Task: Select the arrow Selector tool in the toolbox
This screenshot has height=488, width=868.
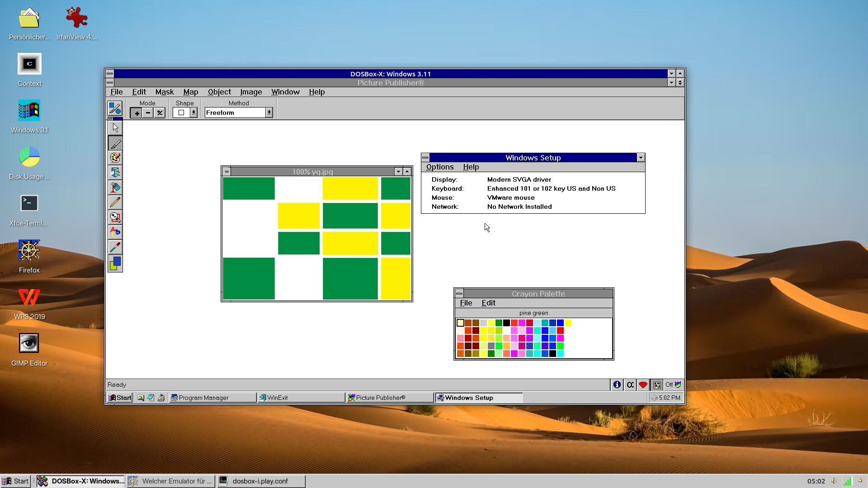Action: tap(115, 128)
